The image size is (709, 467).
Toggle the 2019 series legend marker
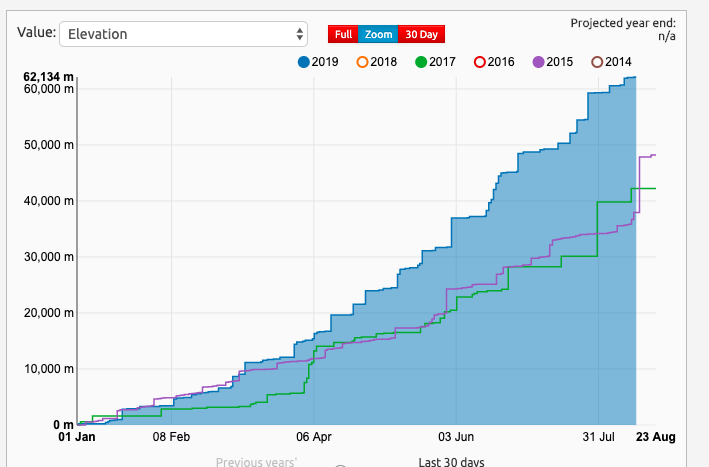(x=304, y=62)
